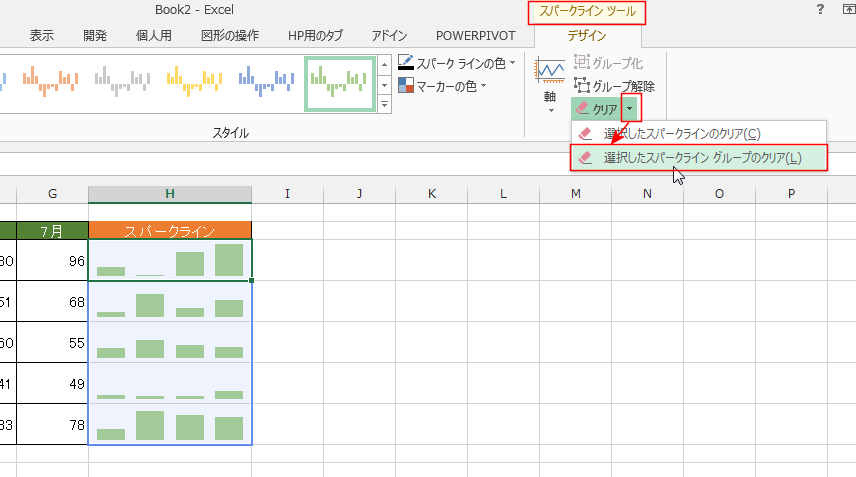The image size is (856, 477).
Task: Select column P header
Action: [x=791, y=194]
